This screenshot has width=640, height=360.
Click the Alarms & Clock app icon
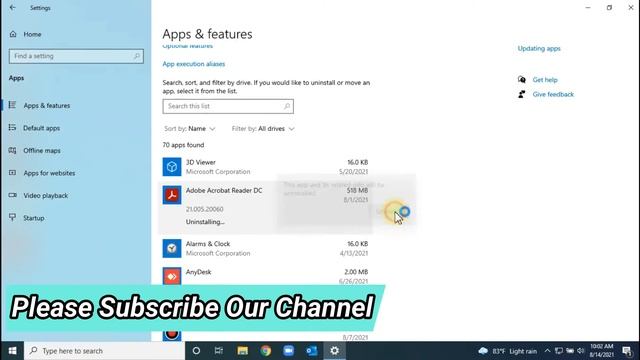[x=172, y=249]
